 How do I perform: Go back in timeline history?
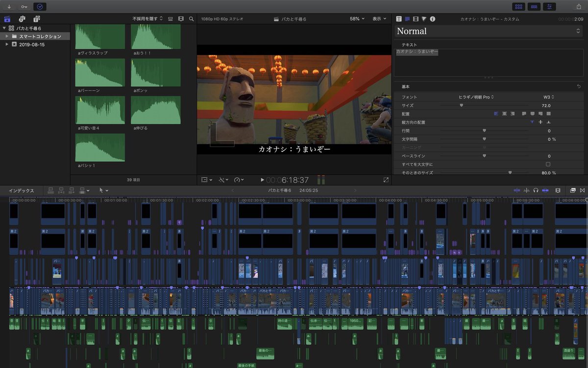pos(232,190)
